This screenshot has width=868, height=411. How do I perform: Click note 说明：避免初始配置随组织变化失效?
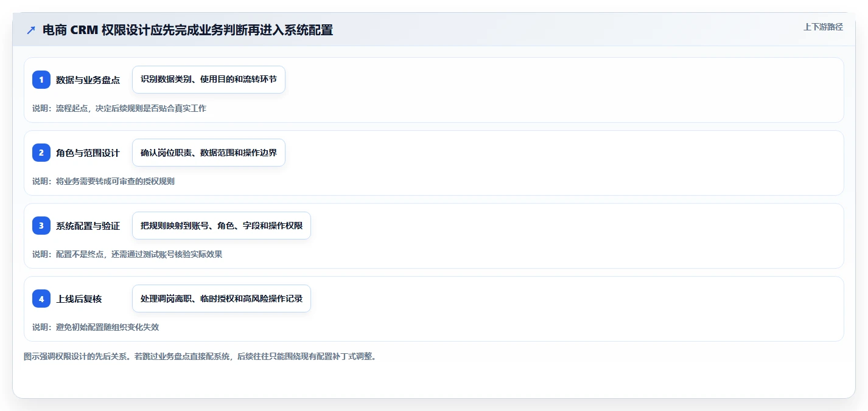(96, 327)
